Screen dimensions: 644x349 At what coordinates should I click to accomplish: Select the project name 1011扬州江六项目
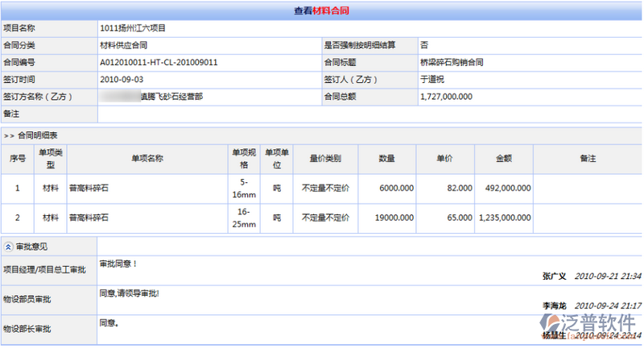[x=136, y=28]
